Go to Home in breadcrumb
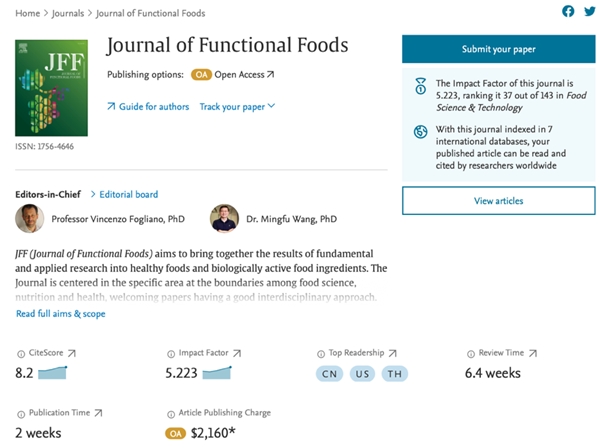 tap(28, 13)
